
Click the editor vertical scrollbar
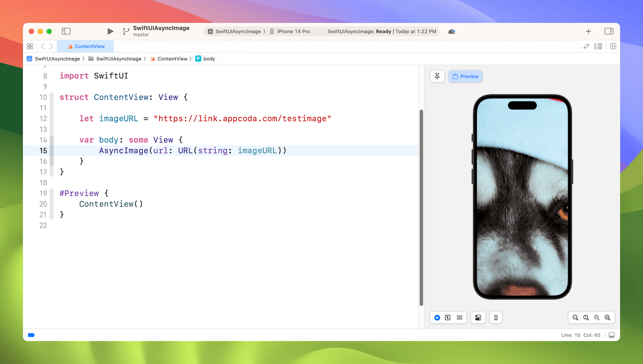pyautogui.click(x=421, y=208)
